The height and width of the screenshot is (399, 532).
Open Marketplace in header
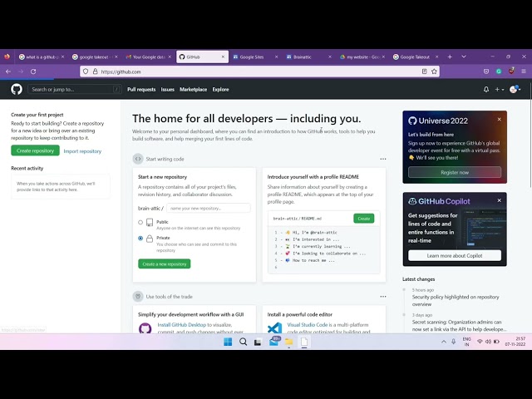pyautogui.click(x=193, y=89)
